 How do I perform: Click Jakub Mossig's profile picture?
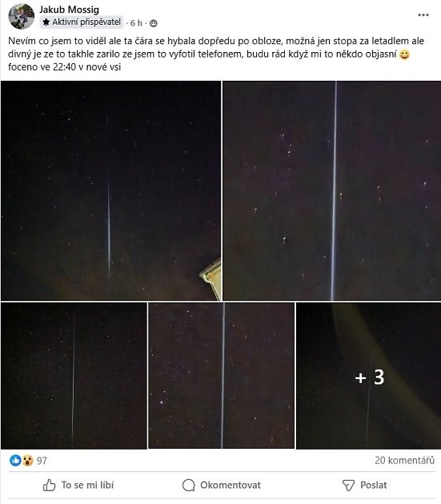(22, 16)
